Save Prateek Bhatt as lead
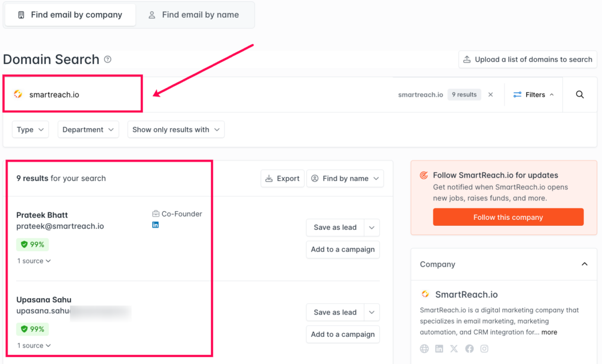The height and width of the screenshot is (364, 602). pos(335,228)
